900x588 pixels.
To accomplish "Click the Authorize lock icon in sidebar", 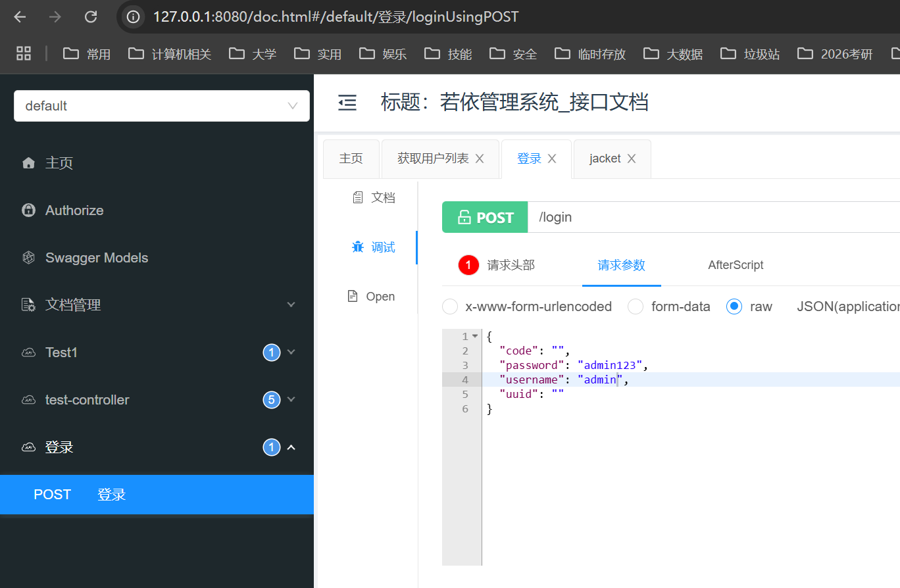I will 28,210.
